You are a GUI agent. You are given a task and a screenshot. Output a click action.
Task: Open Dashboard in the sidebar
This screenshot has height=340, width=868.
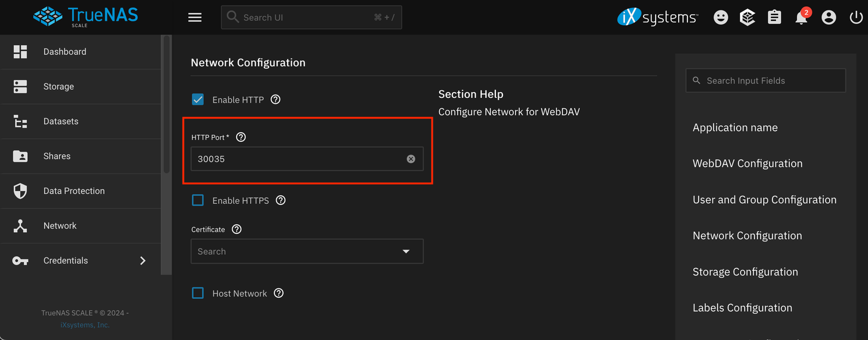(81, 52)
